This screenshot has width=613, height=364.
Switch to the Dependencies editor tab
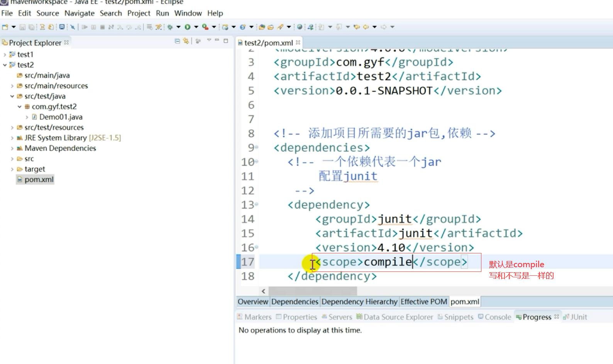(295, 302)
